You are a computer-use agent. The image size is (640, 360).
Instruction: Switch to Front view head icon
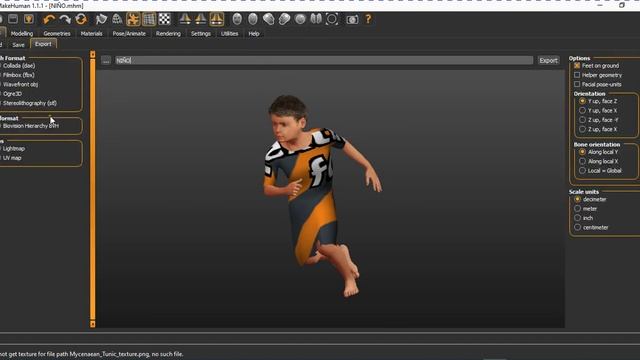pyautogui.click(x=237, y=19)
